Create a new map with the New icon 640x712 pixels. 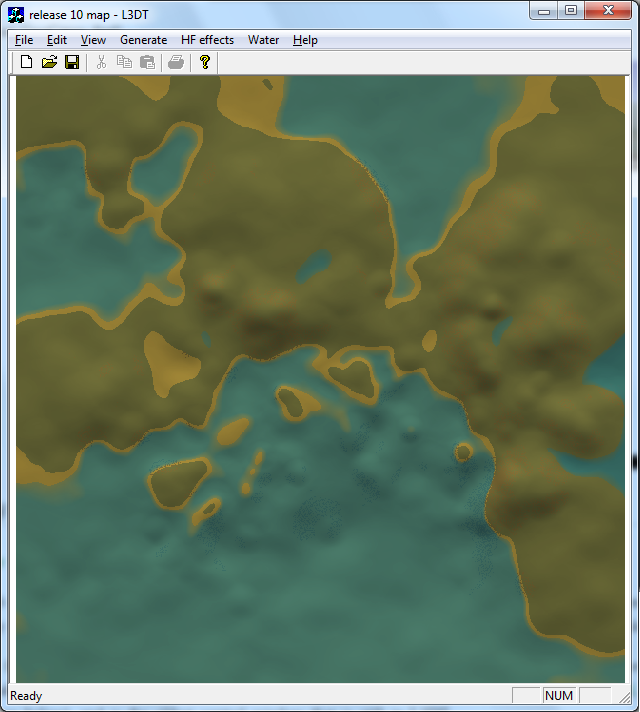pos(27,62)
